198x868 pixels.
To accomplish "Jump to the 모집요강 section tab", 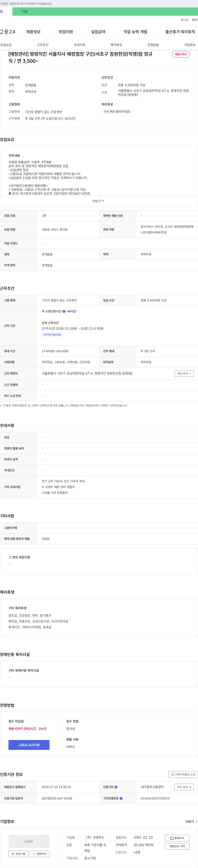I will pos(6,45).
